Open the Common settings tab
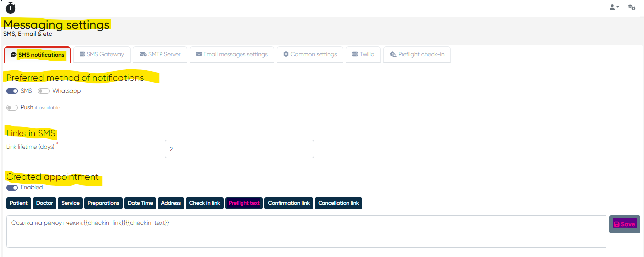This screenshot has height=257, width=644. tap(310, 54)
